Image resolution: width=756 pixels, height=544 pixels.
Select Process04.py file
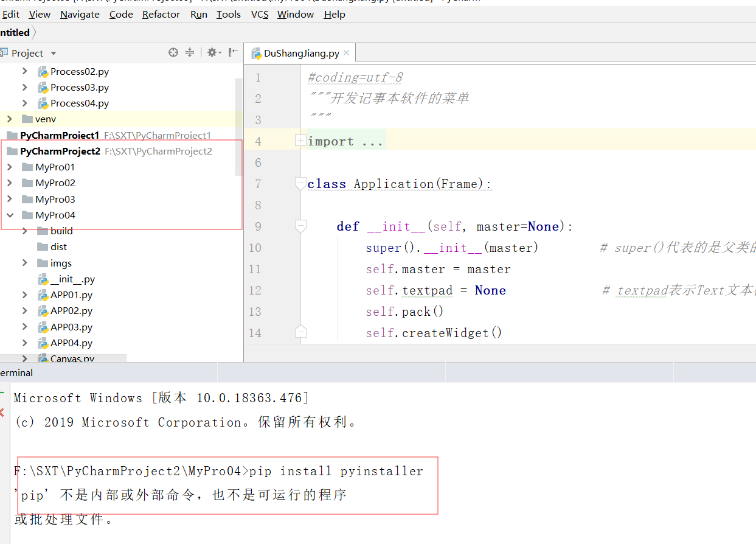point(80,103)
